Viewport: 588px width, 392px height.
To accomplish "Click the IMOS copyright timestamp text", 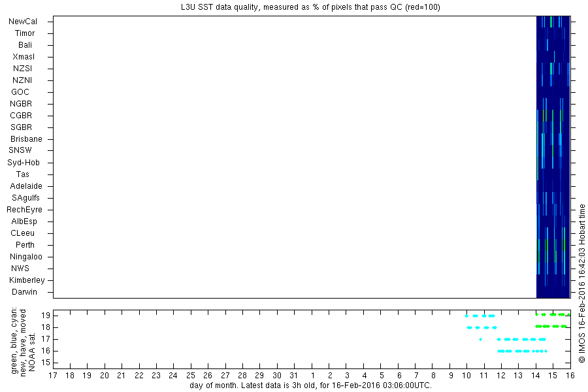I will click(581, 284).
